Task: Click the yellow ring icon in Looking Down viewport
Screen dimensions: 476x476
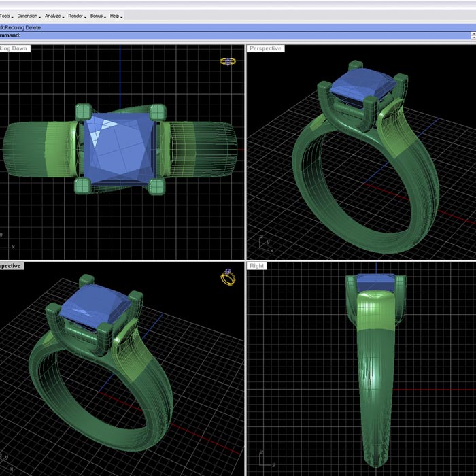Action: coord(228,62)
